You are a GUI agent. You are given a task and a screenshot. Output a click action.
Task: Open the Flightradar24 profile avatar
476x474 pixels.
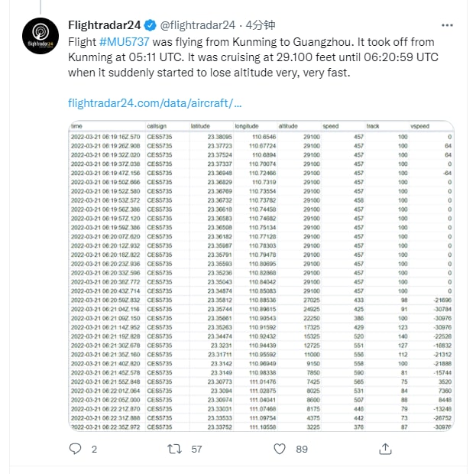tap(39, 37)
